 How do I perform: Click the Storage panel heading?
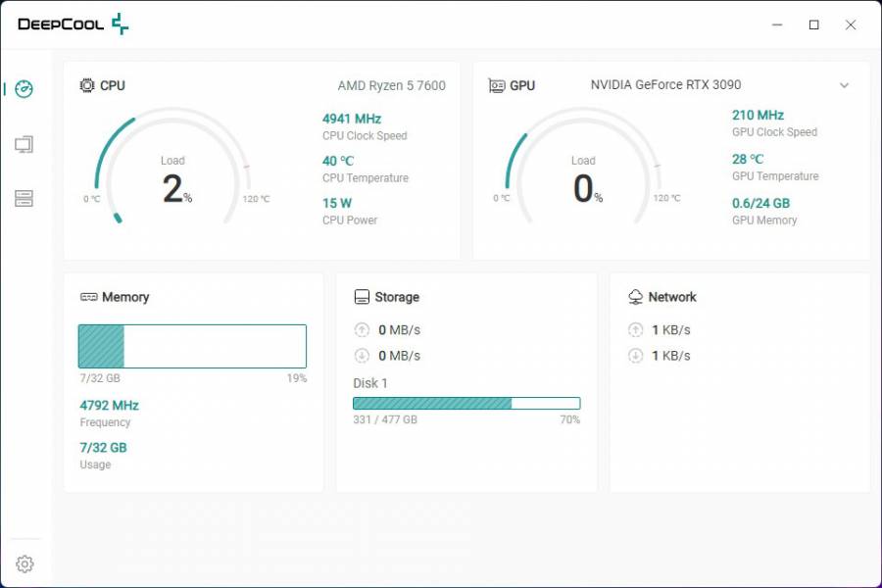click(x=397, y=297)
